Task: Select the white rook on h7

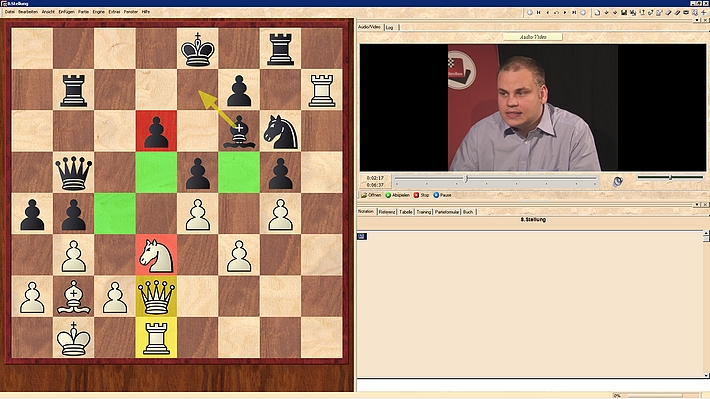Action: 322,90
